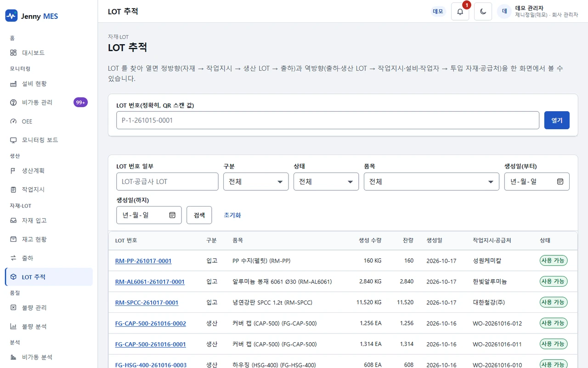Image resolution: width=588 pixels, height=368 pixels.
Task: Click the 비가동 관리 question icon
Action: (13, 103)
